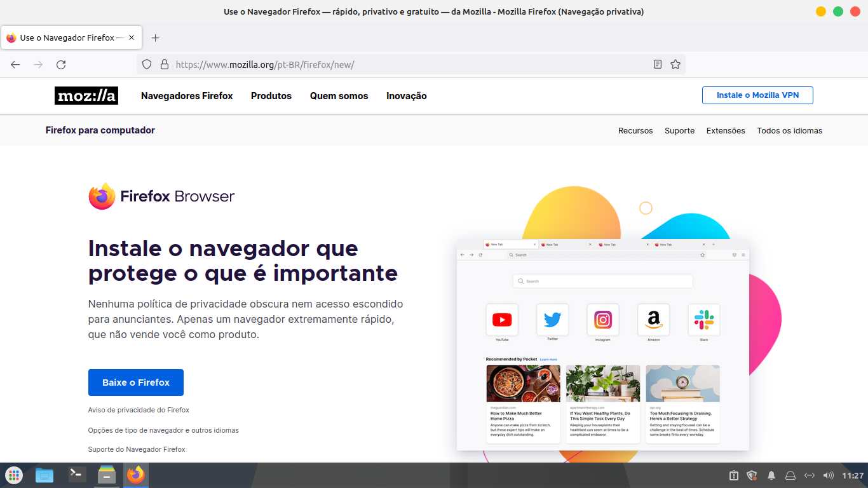868x488 pixels.
Task: Open the Produtos menu
Action: pos(271,96)
